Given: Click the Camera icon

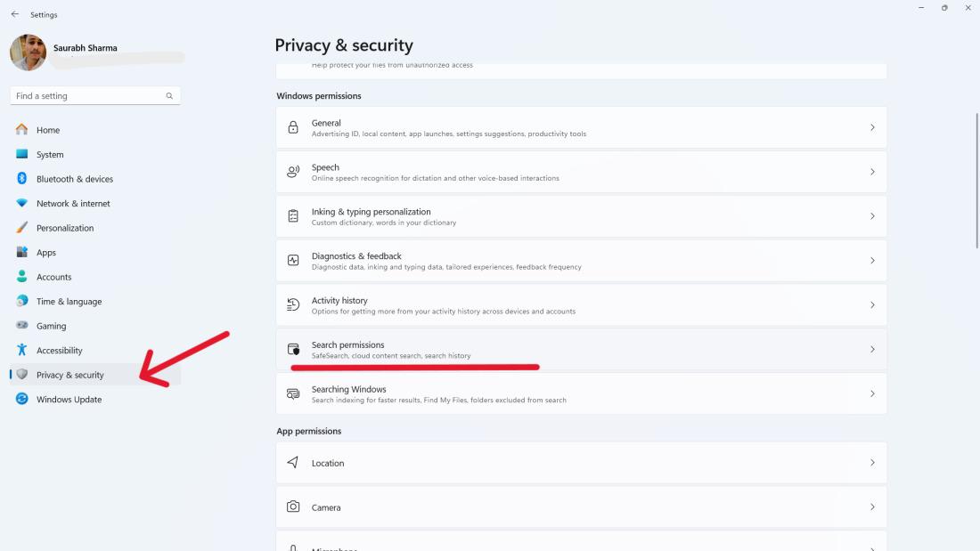Looking at the screenshot, I should coord(293,506).
